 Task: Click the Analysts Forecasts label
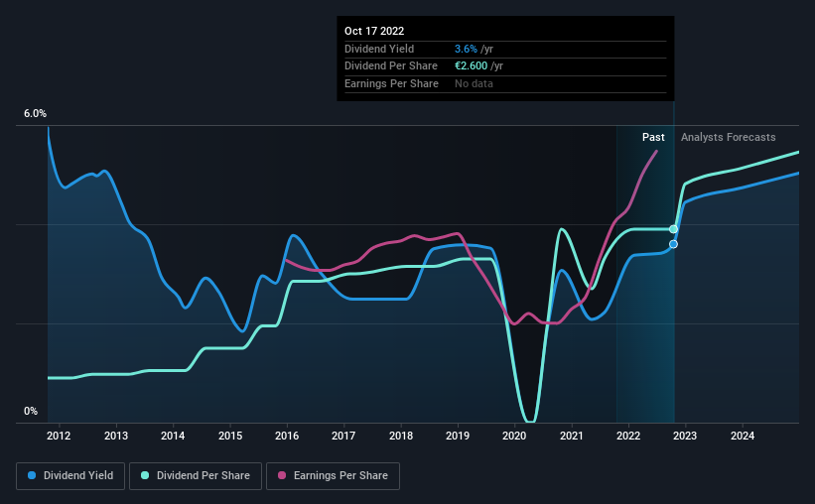729,137
